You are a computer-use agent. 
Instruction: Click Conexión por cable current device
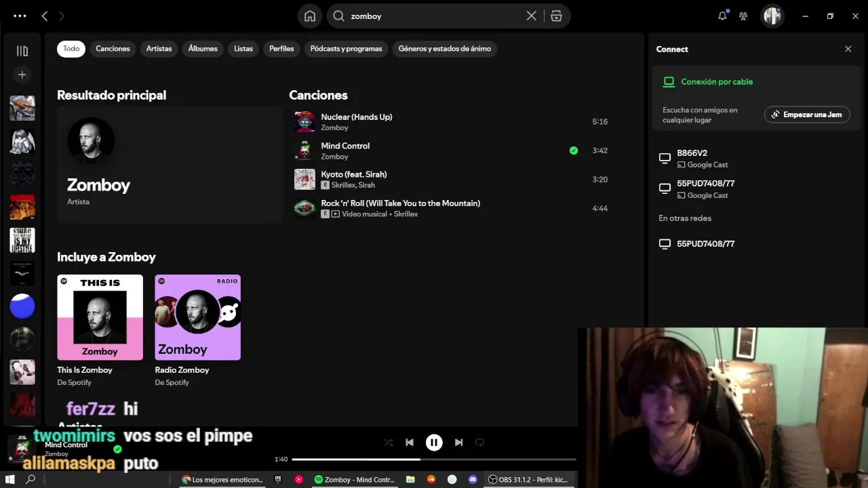[x=717, y=82]
